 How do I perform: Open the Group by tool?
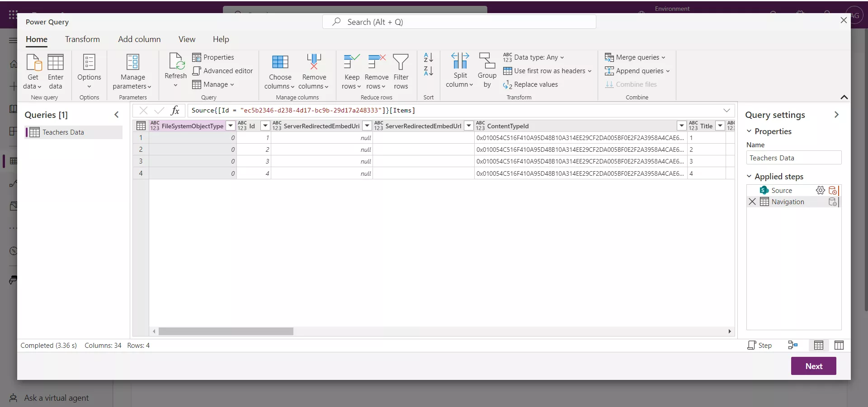click(x=487, y=70)
